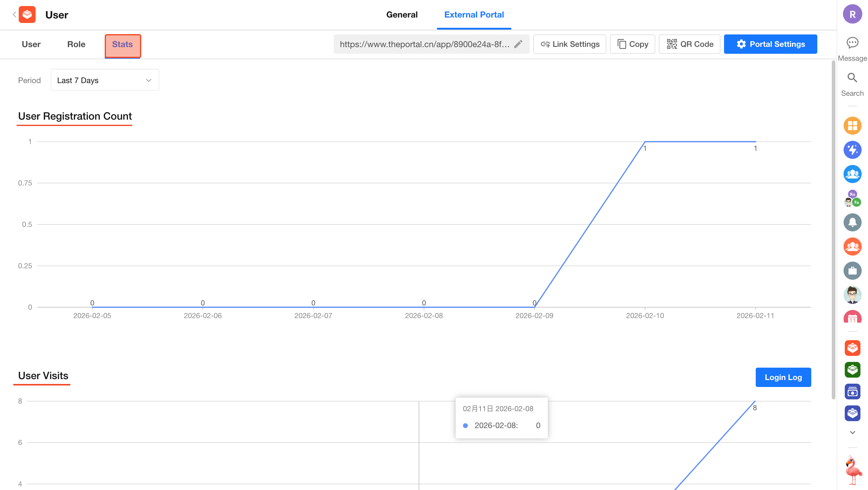Expand more apps with sidebar chevron down

tap(852, 432)
